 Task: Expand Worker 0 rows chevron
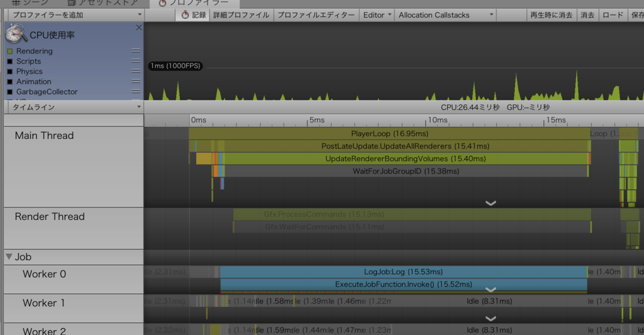pos(491,289)
